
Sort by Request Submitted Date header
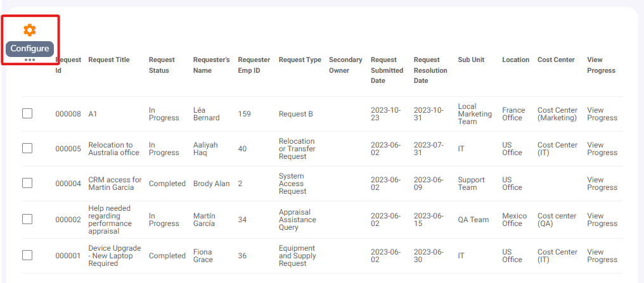tap(387, 70)
